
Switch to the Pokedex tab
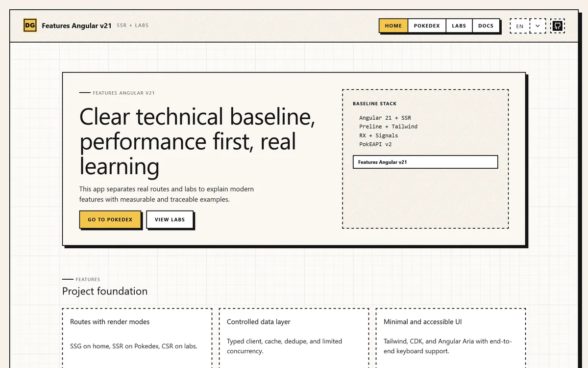[x=427, y=26]
